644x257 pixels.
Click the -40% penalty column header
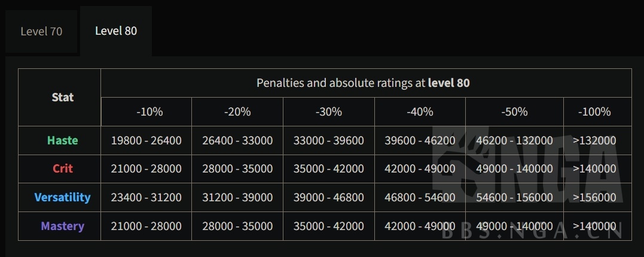tap(420, 112)
